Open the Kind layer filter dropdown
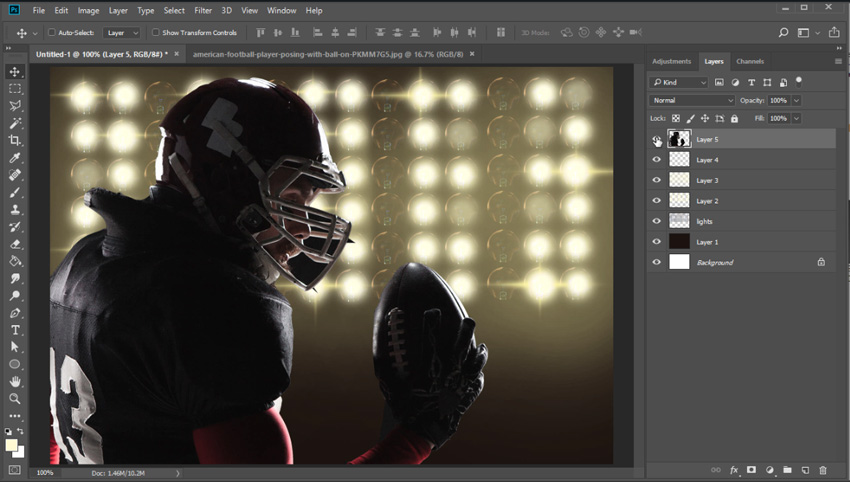Screen dimensions: 850x482 [678, 82]
